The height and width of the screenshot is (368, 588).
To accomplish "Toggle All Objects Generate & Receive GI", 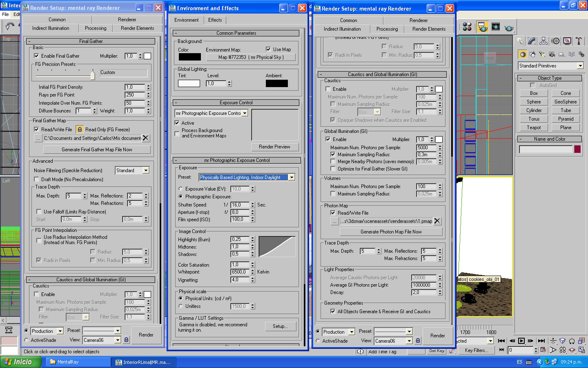I will tap(333, 312).
